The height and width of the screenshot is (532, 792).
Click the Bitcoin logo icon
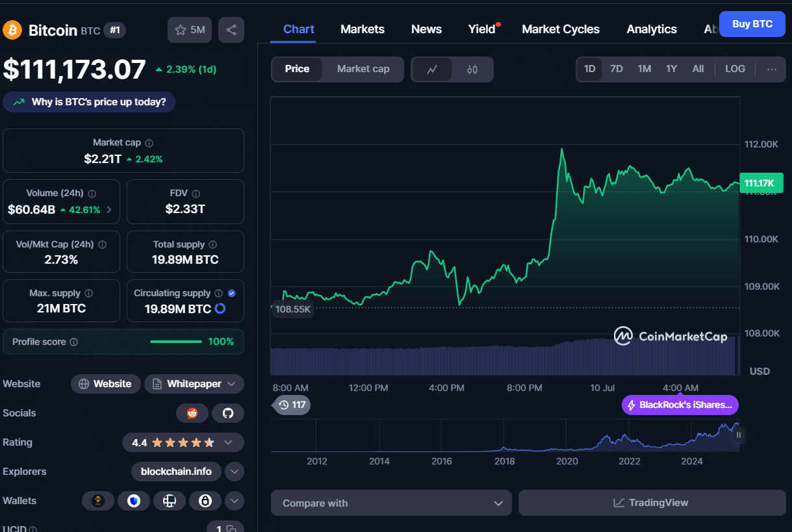coord(13,30)
